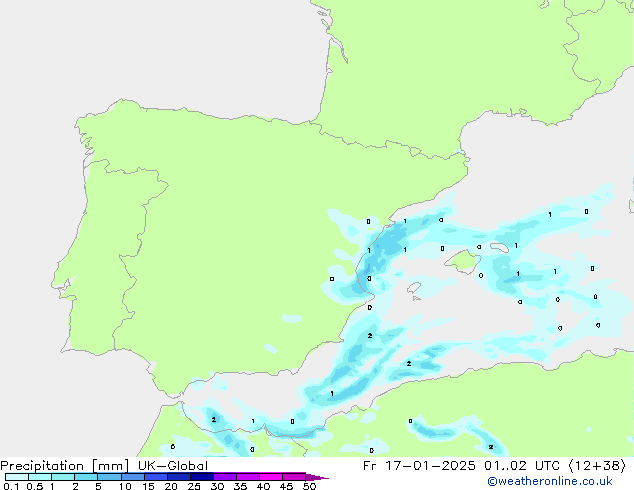The image size is (634, 490).
Task: Click the legend scale label '45'
Action: (x=286, y=486)
